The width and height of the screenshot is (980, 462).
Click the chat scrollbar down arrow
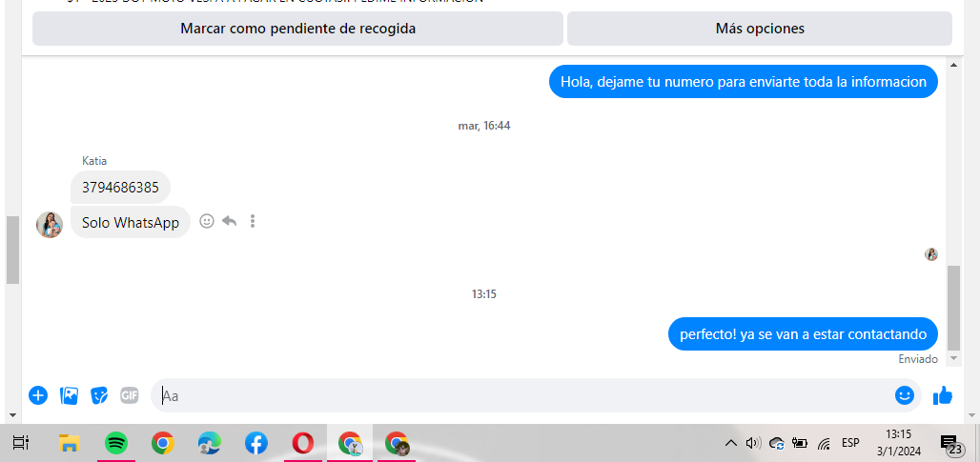[x=953, y=358]
